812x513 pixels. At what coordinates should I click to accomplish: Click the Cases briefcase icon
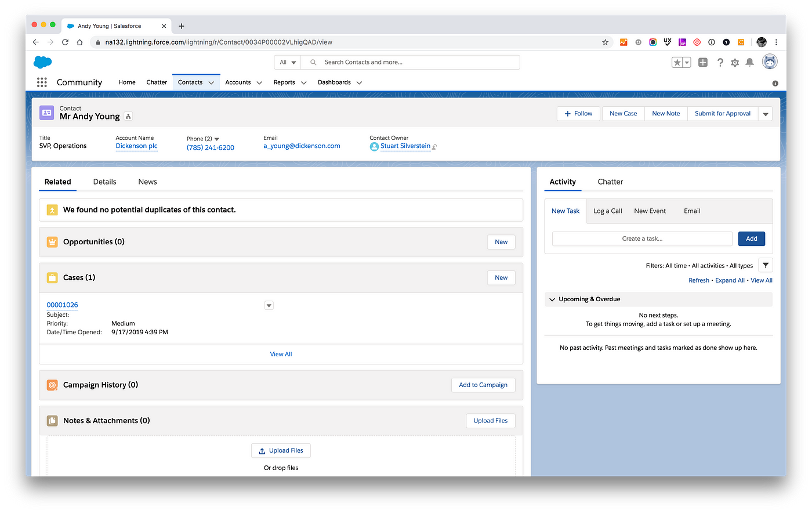pos(52,278)
